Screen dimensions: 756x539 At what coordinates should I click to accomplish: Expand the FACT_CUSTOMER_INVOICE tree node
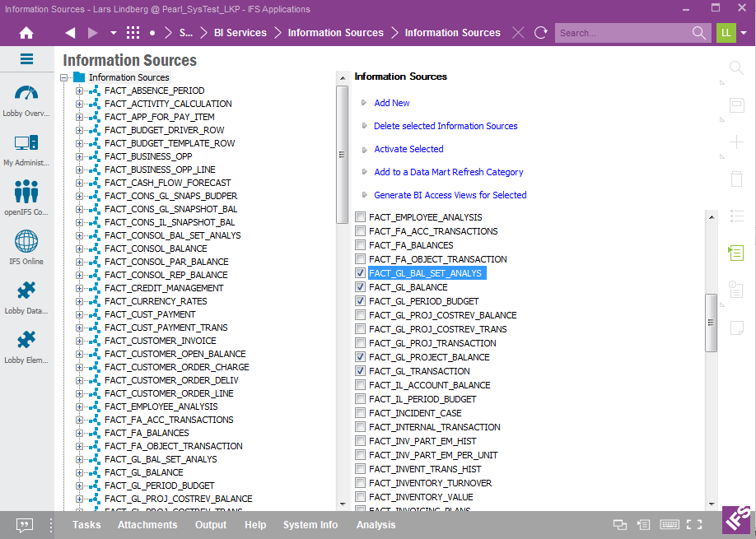tap(80, 341)
